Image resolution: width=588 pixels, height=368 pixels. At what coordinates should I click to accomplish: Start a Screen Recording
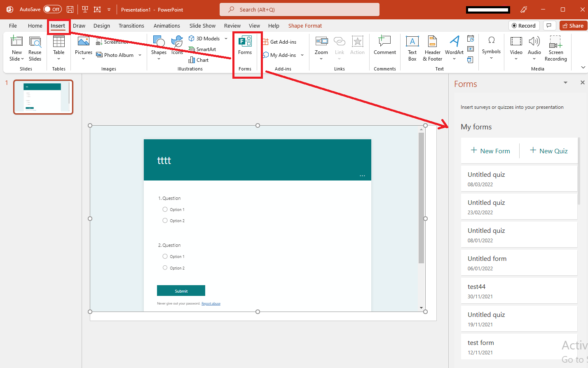click(555, 49)
